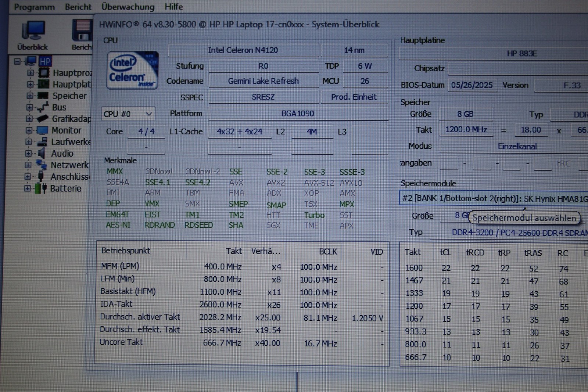Click the Hauptplatine board icon
Screen dimensions: 588x392
pyautogui.click(x=43, y=84)
